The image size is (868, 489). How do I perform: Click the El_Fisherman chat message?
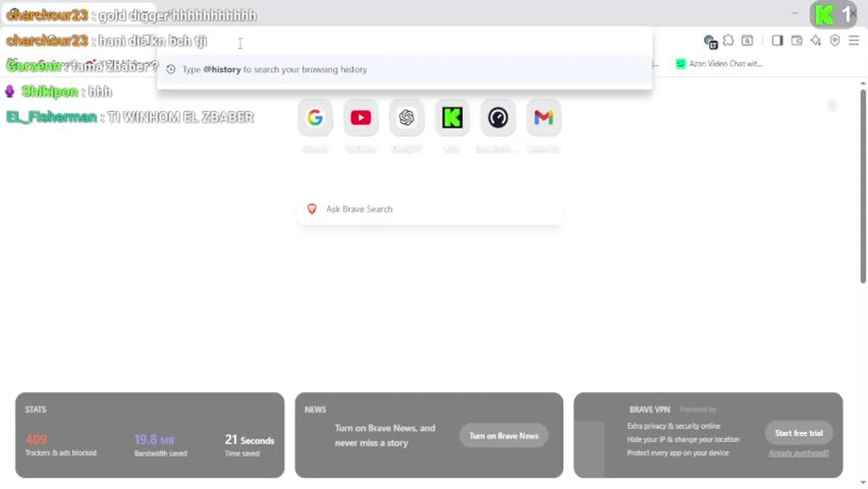pos(130,117)
